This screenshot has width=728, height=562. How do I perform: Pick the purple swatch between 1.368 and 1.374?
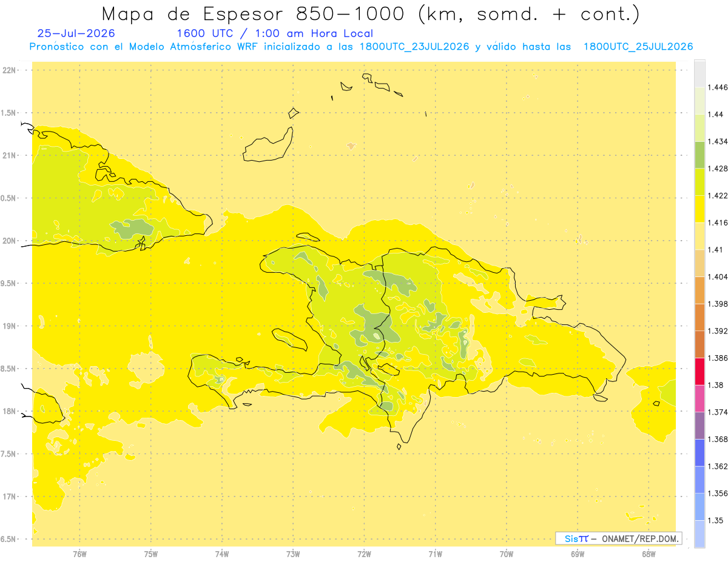699,426
